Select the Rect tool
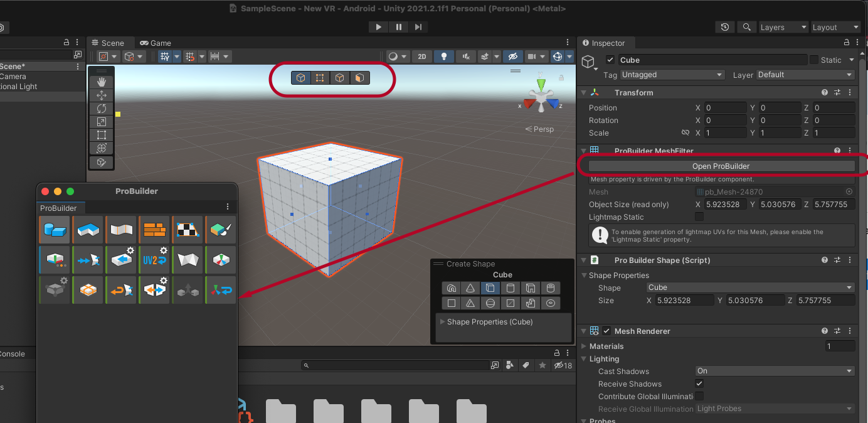Viewport: 868px width, 423px height. [x=102, y=134]
